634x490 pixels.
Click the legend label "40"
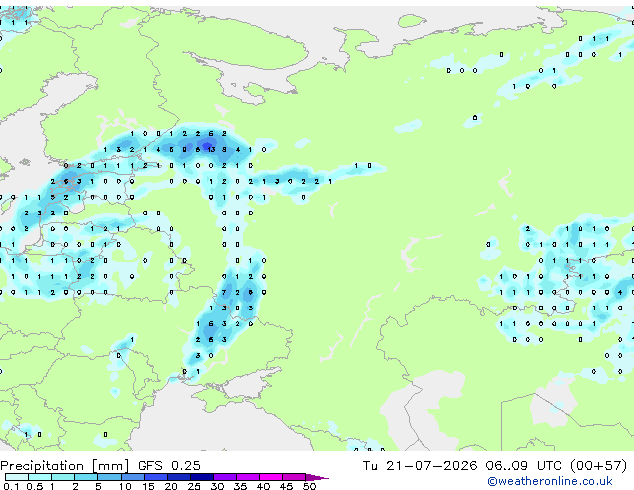[263, 486]
